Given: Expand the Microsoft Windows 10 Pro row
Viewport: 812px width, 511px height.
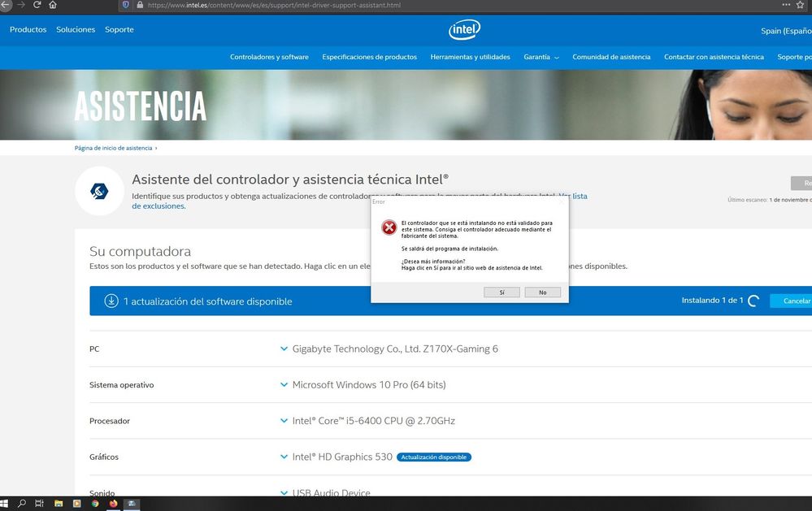Looking at the screenshot, I should (x=284, y=385).
